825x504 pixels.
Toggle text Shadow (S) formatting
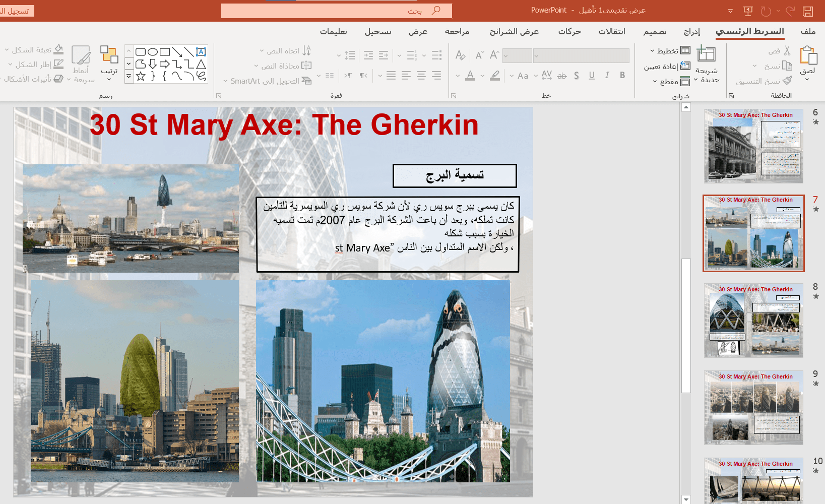click(577, 75)
